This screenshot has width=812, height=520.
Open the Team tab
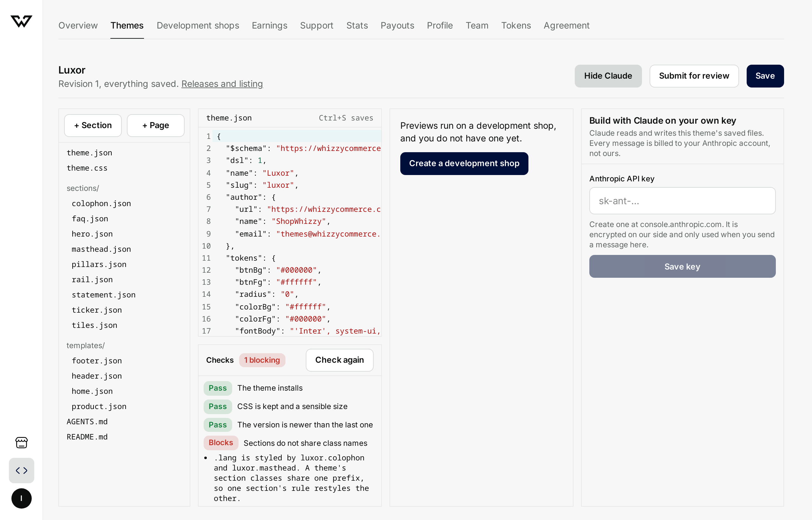tap(477, 25)
